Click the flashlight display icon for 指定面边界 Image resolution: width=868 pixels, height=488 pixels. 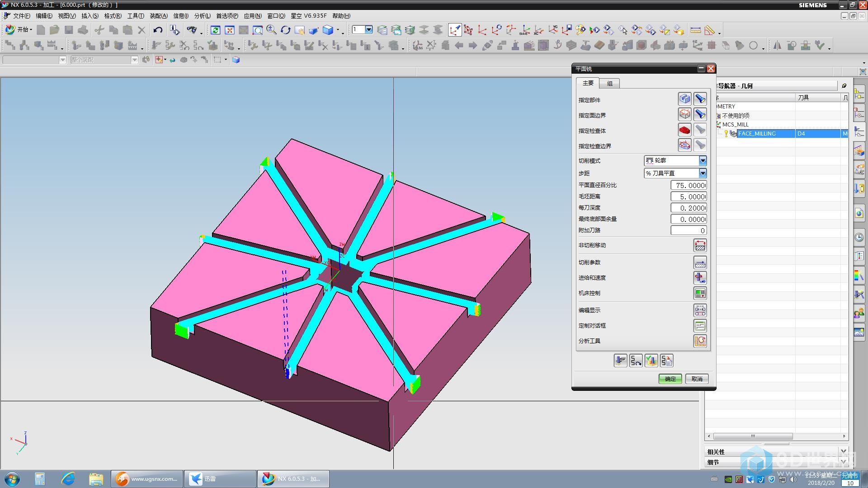click(x=700, y=114)
